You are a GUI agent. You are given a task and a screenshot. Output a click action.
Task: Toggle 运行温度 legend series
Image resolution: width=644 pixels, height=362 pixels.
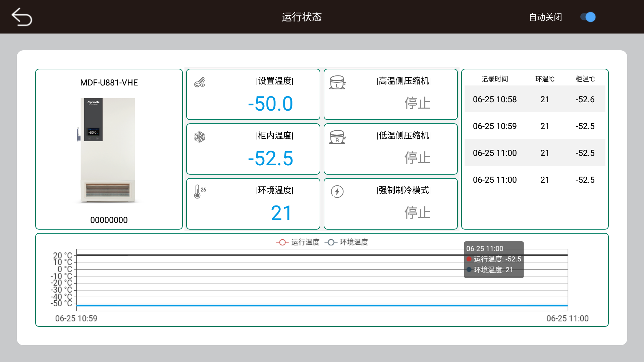tap(298, 242)
